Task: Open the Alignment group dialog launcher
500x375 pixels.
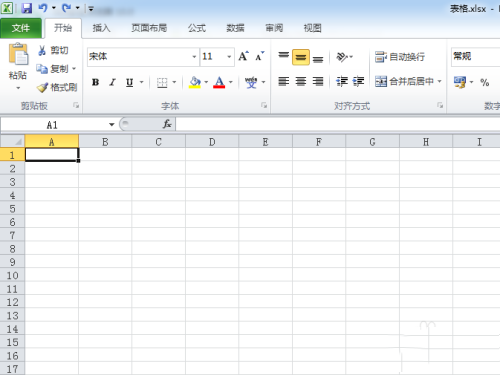Action: point(440,106)
